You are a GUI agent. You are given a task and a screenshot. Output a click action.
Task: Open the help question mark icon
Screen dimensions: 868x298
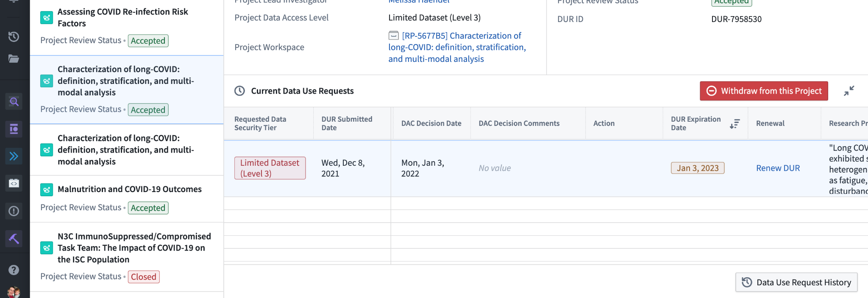pos(14,270)
